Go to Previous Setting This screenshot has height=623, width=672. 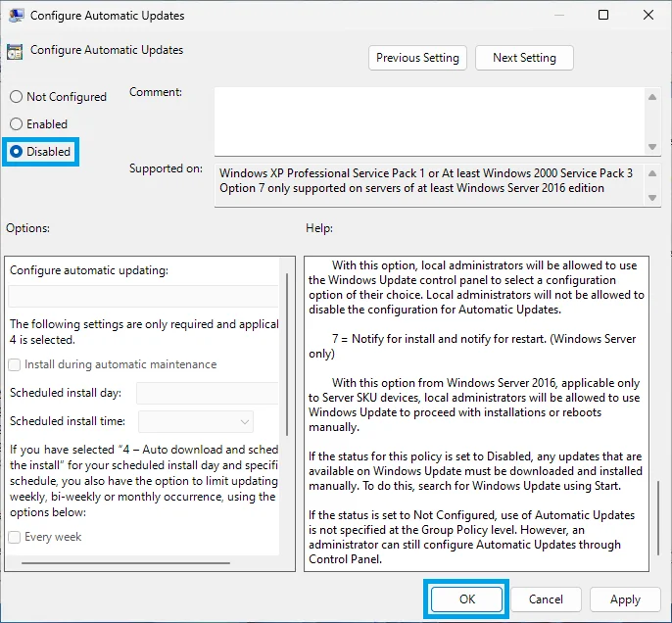[417, 58]
